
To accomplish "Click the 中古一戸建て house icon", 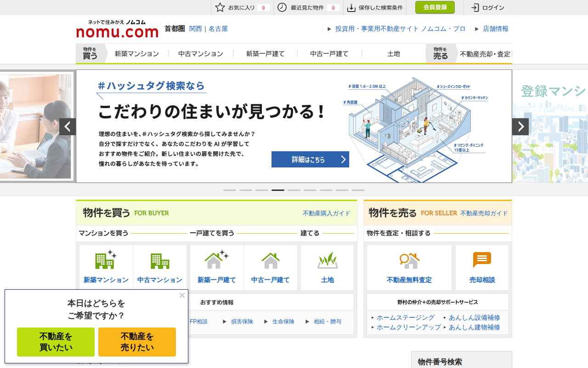I will click(x=270, y=260).
